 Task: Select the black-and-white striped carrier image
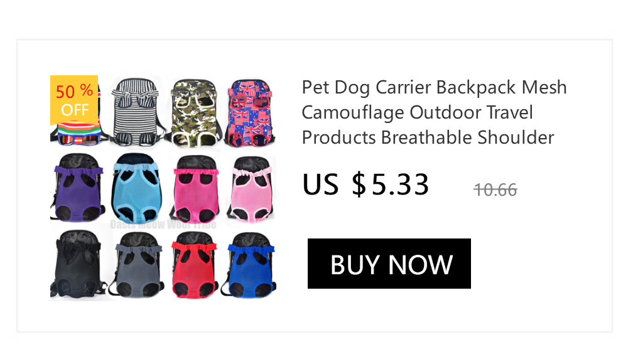point(138,112)
